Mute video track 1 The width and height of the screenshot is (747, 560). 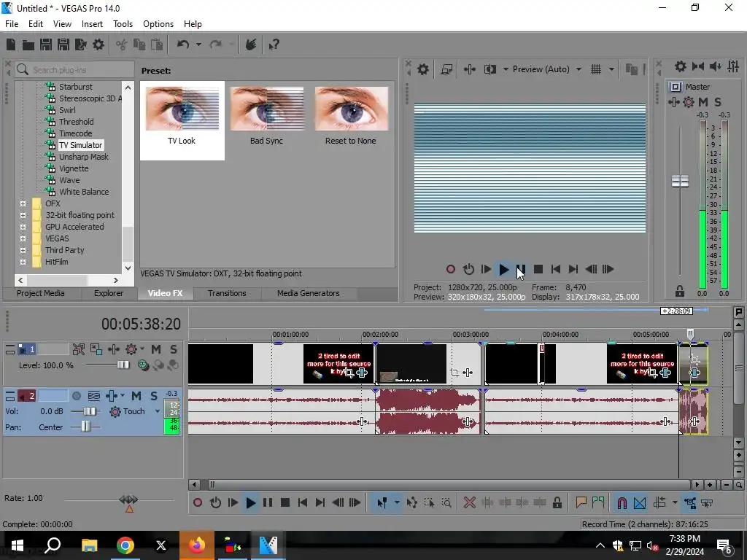[156, 349]
